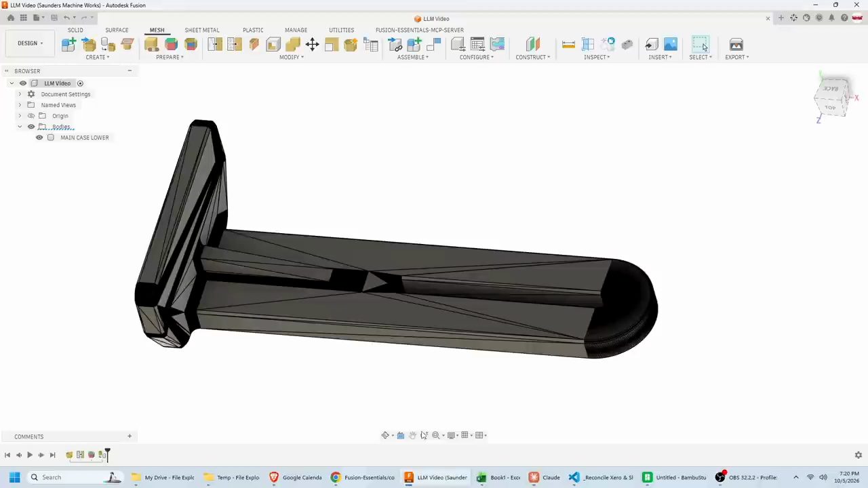Screen dimensions: 868x488
Task: Click the Pan hand icon in navigation bar
Action: (x=412, y=435)
